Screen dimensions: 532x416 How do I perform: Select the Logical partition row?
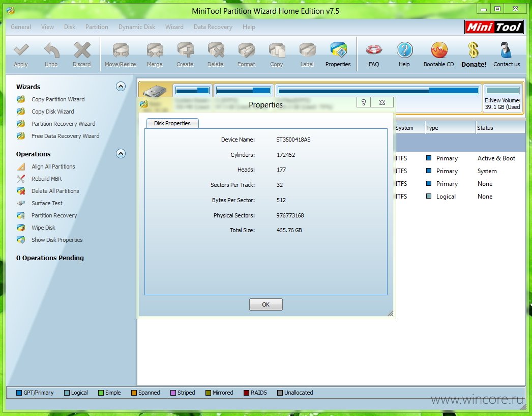(460, 197)
